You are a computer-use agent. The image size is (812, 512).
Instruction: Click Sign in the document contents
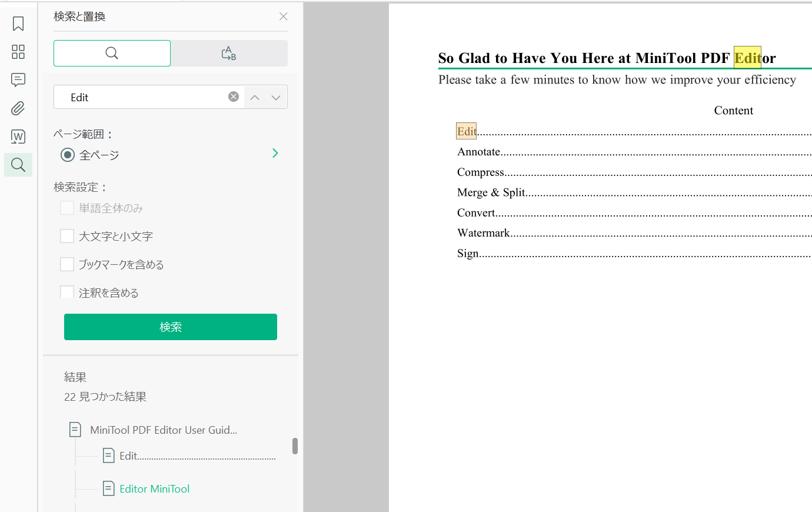[x=468, y=254]
